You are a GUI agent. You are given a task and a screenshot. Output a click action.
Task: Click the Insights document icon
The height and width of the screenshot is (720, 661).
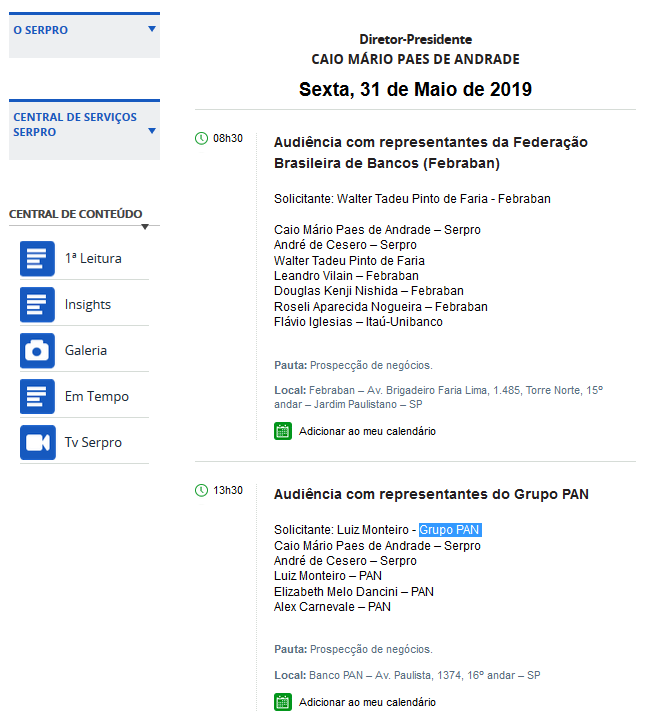pyautogui.click(x=37, y=304)
